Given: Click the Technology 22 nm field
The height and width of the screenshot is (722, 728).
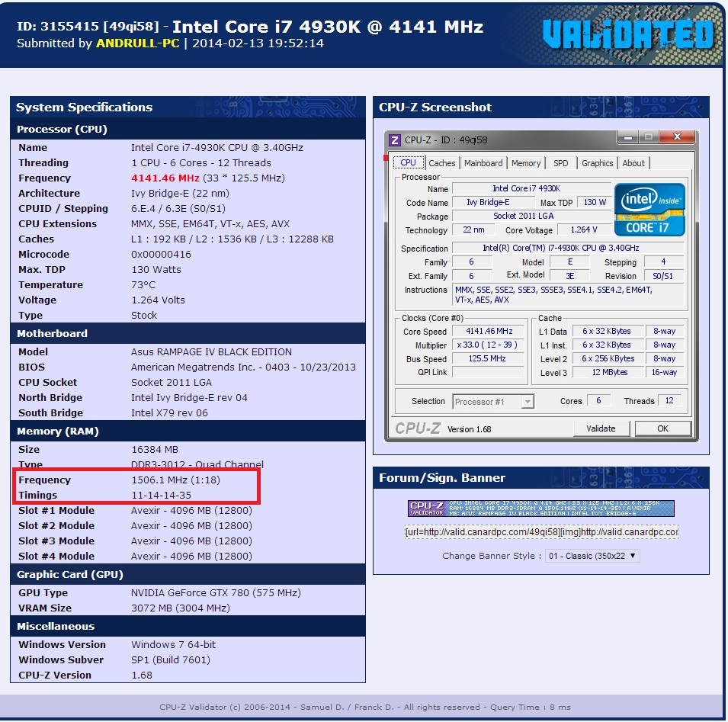Looking at the screenshot, I should (x=473, y=229).
